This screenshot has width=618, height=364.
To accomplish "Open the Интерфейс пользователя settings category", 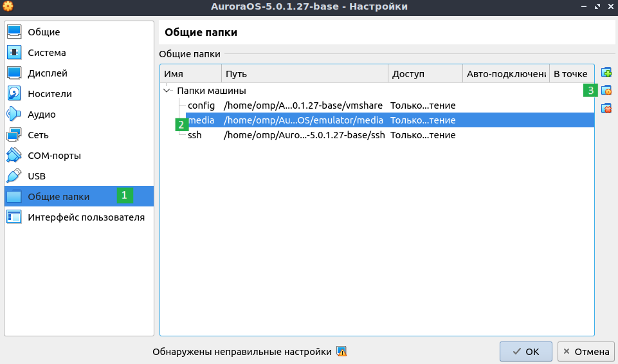I will tap(79, 217).
